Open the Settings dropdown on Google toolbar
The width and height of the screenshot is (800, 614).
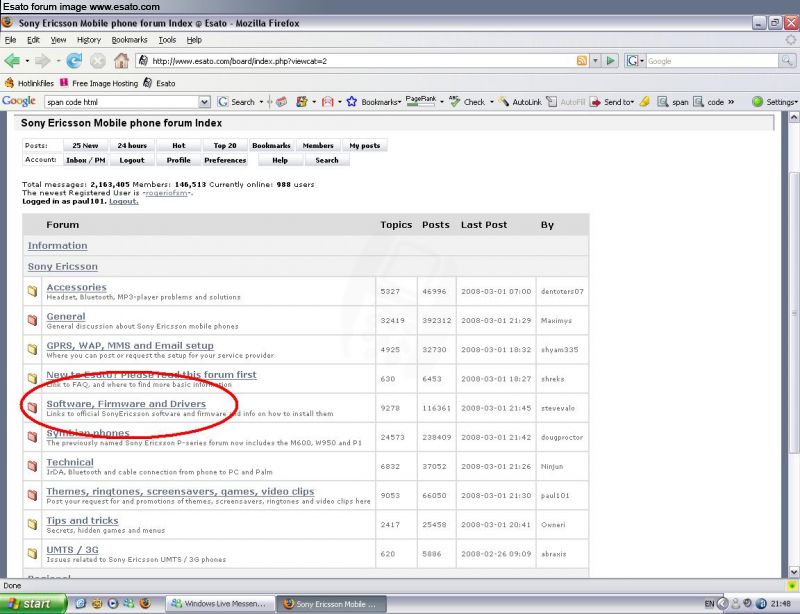click(x=796, y=102)
